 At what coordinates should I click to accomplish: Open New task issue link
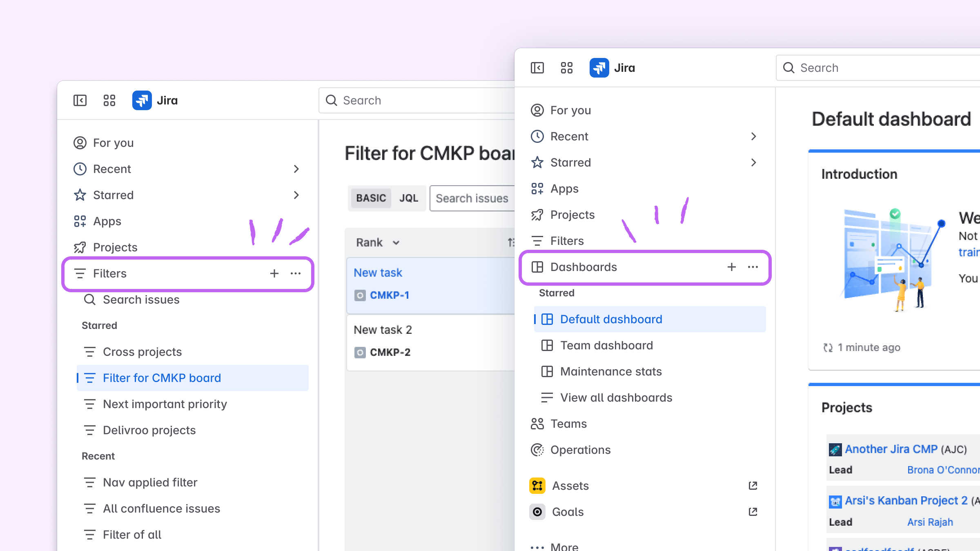pos(378,273)
